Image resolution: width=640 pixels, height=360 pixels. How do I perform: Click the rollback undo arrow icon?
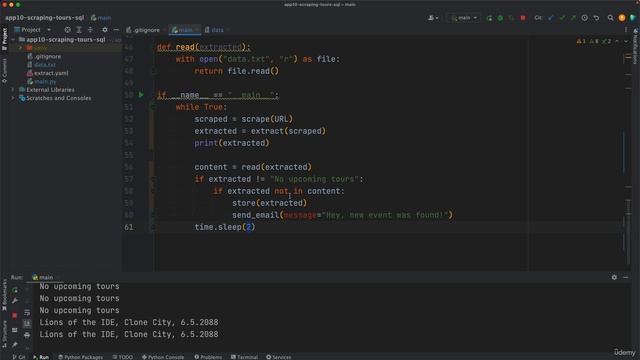596,18
